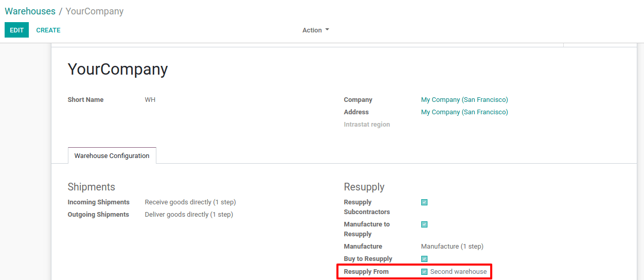This screenshot has height=280, width=644.
Task: Click the WH short name value
Action: coord(150,100)
